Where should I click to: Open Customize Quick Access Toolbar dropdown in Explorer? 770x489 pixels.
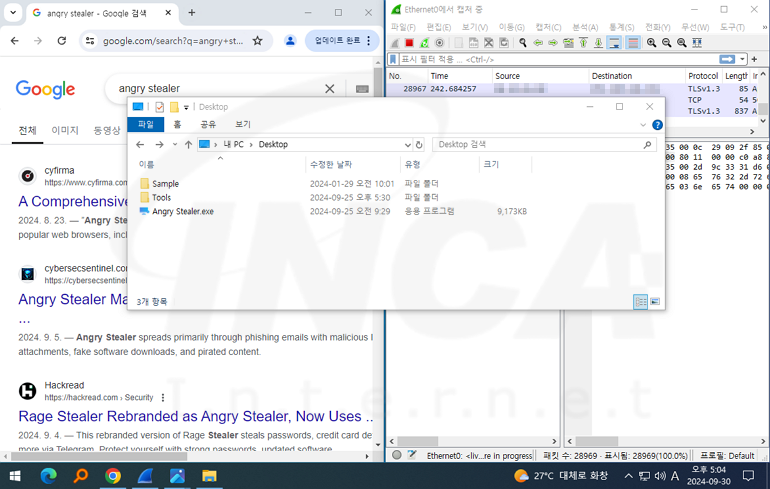[x=186, y=107]
